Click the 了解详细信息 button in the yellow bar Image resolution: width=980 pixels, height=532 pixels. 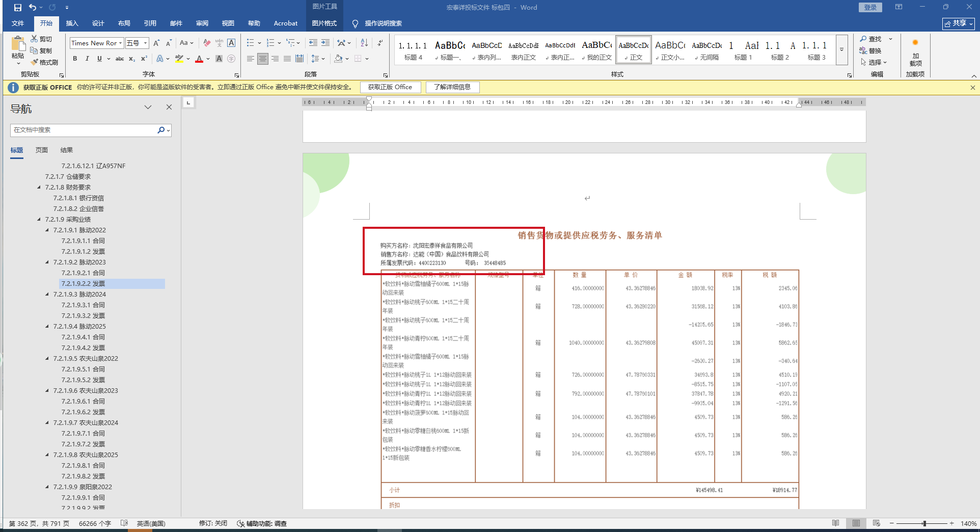[452, 87]
